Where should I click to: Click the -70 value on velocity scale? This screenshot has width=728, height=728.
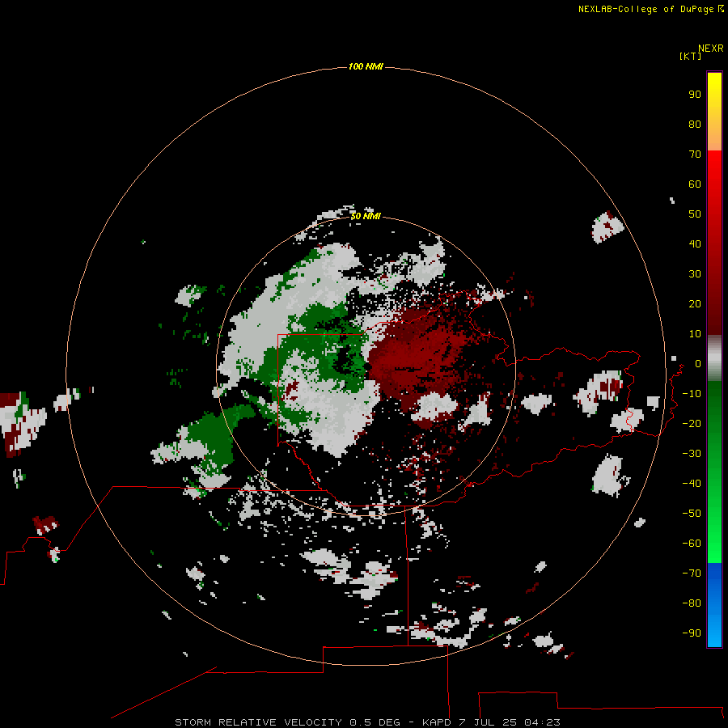(x=692, y=573)
